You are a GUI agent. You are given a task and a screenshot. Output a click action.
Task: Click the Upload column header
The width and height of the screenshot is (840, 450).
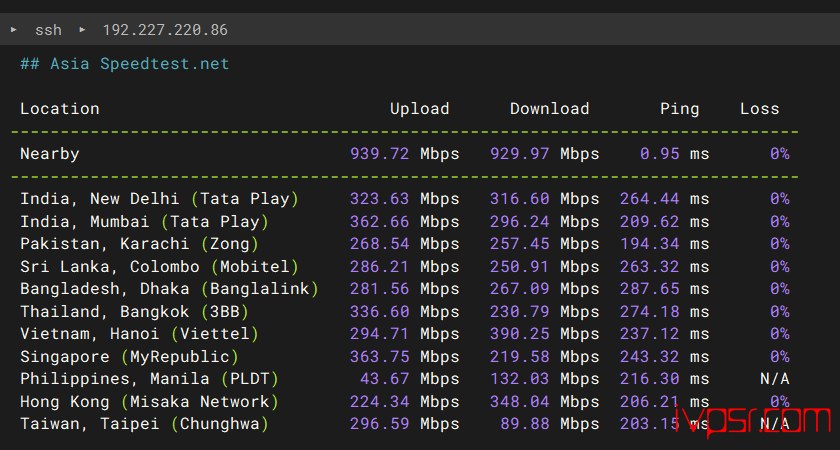(x=419, y=109)
